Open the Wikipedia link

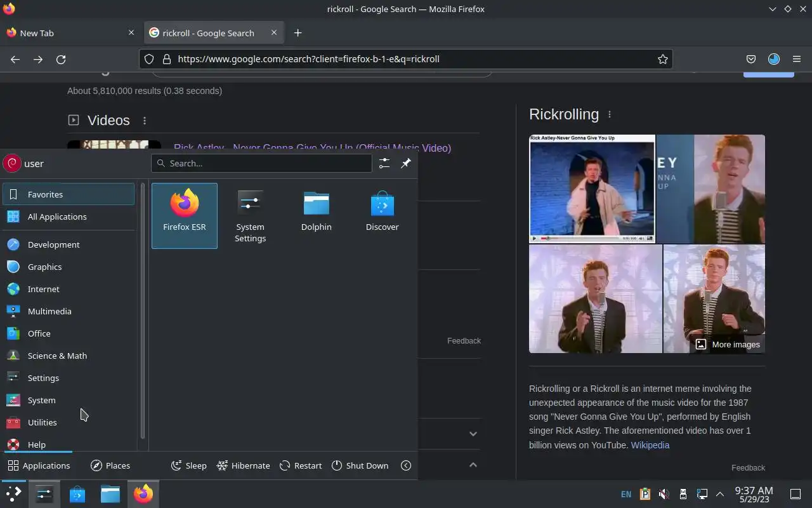pos(650,445)
